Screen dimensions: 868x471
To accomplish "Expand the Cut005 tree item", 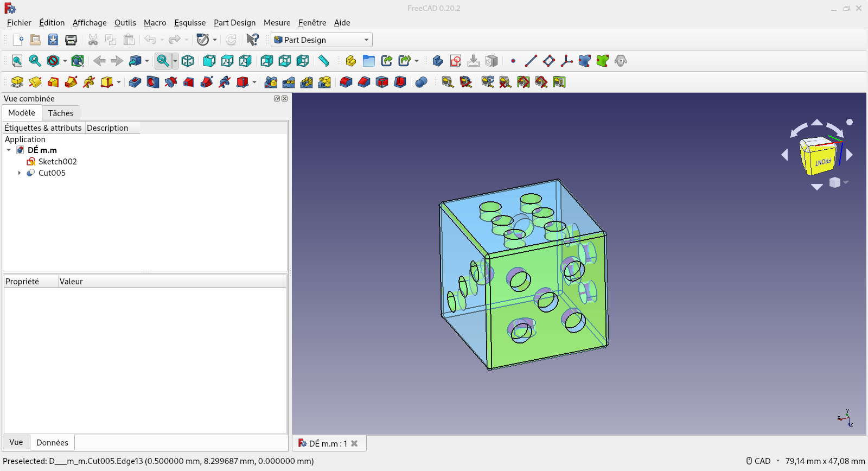I will click(20, 173).
